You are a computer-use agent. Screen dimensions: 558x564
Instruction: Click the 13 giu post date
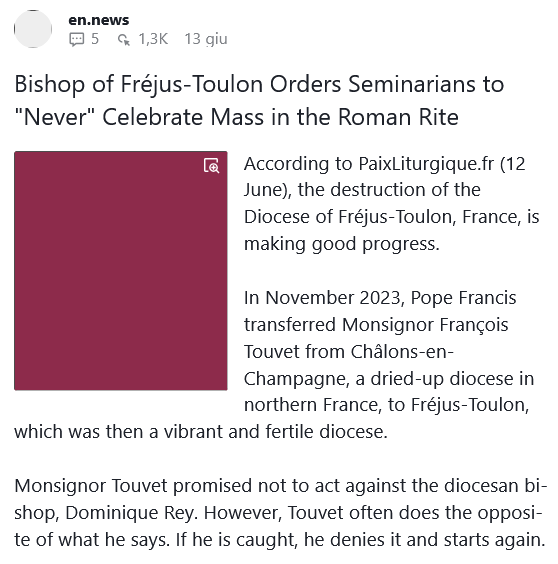click(x=206, y=39)
